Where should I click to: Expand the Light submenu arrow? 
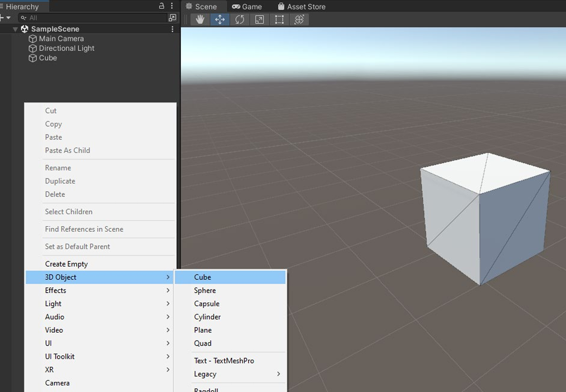coord(168,303)
